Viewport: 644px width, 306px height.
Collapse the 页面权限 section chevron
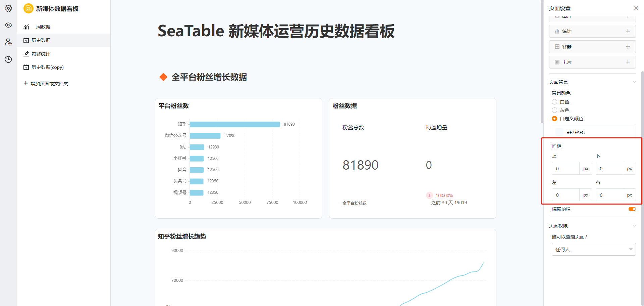coord(634,225)
